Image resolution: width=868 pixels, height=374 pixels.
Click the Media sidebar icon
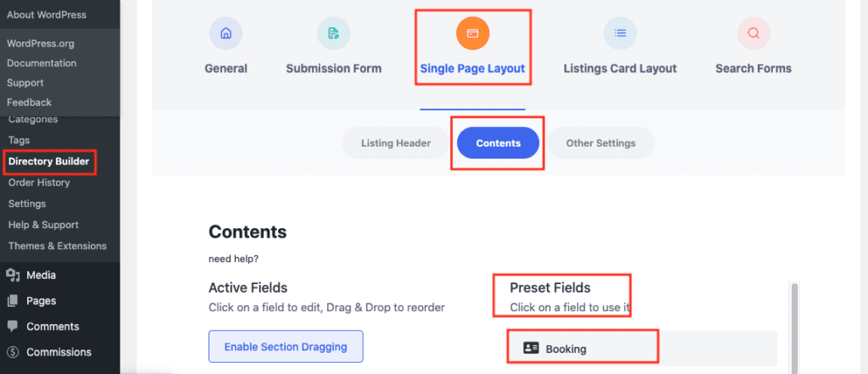(x=14, y=275)
